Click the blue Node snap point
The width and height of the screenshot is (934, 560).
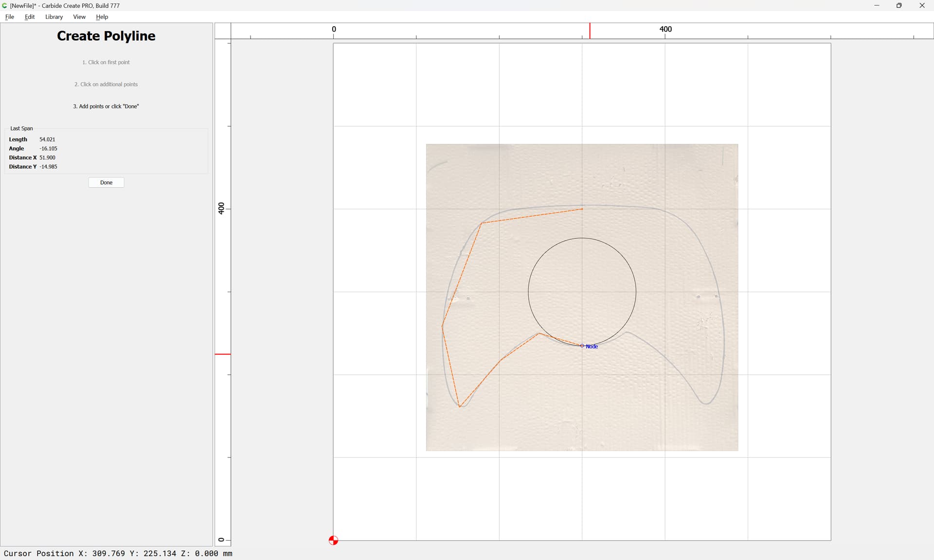582,346
